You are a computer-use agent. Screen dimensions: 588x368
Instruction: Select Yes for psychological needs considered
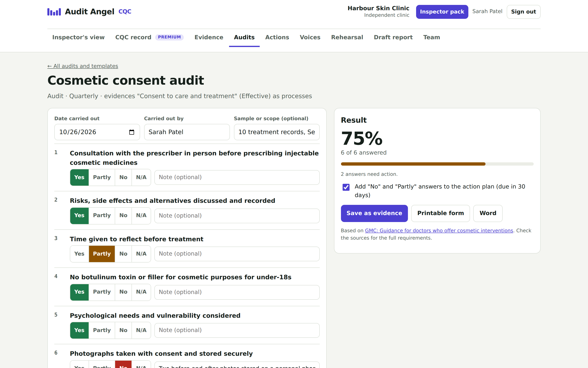[79, 330]
